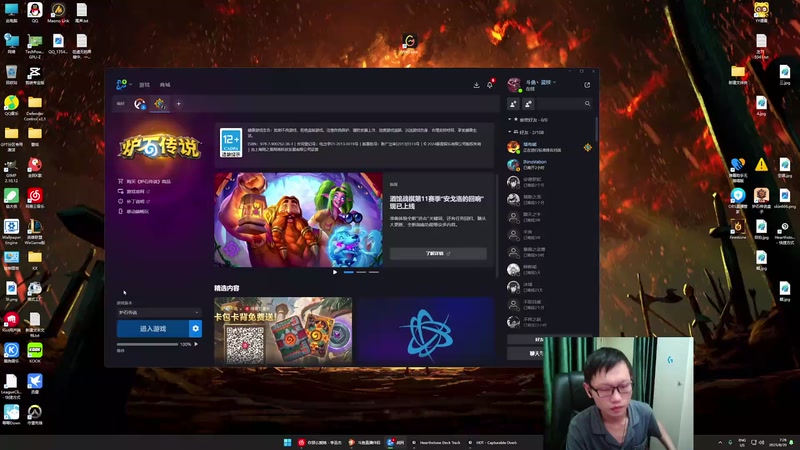Open the YY desktop icon top right
Screen dimensions: 800x450
[761, 12]
